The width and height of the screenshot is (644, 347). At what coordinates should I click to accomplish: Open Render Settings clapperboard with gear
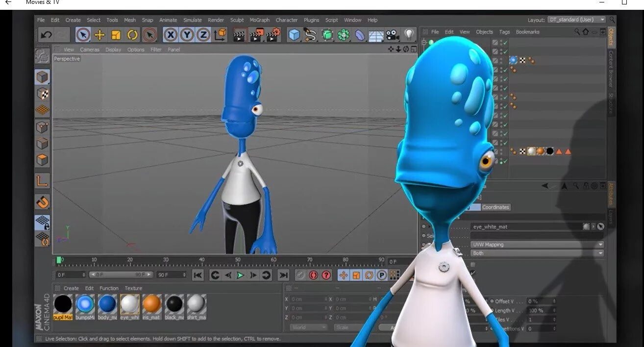click(274, 35)
